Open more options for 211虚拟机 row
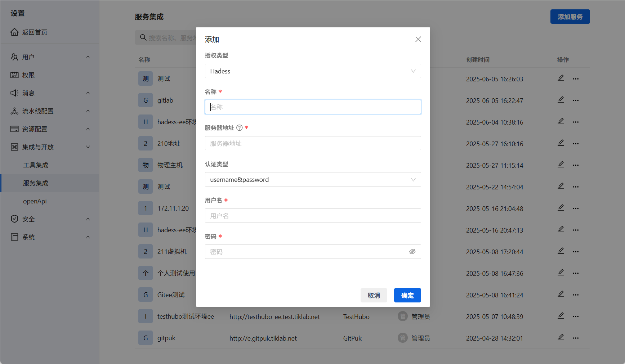The image size is (625, 364). (576, 252)
